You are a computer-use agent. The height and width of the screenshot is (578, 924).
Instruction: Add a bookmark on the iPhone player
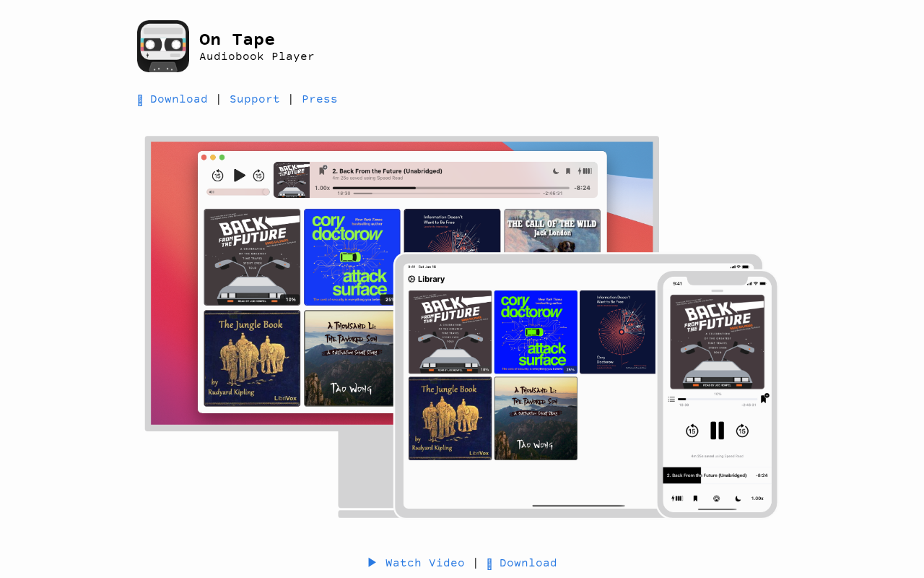(x=764, y=398)
